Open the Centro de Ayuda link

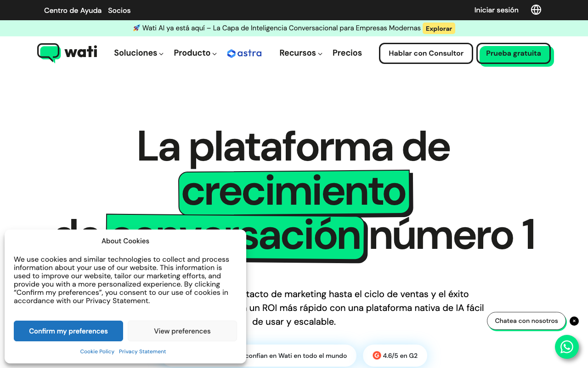coord(73,10)
